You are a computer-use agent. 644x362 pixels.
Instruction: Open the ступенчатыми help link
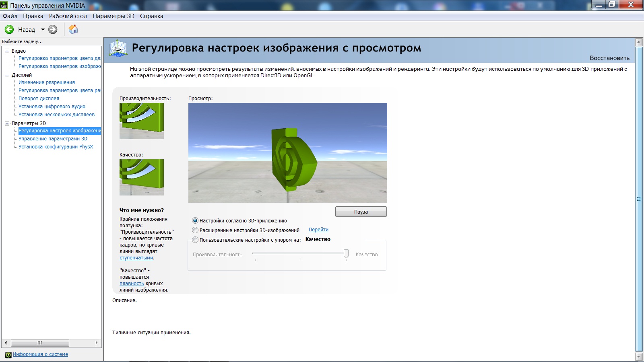coord(136,258)
